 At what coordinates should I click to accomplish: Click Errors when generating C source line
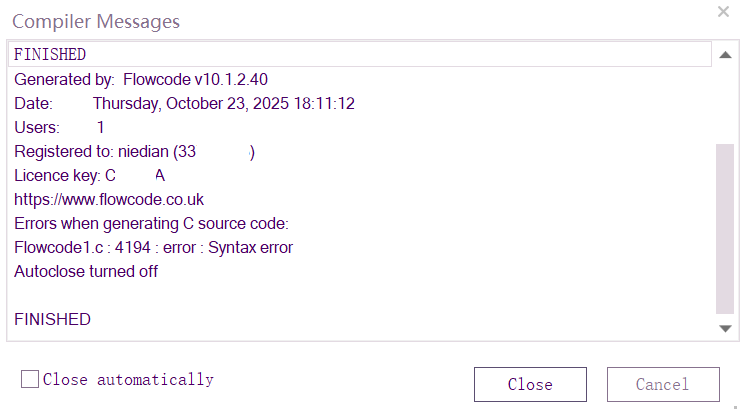click(151, 223)
